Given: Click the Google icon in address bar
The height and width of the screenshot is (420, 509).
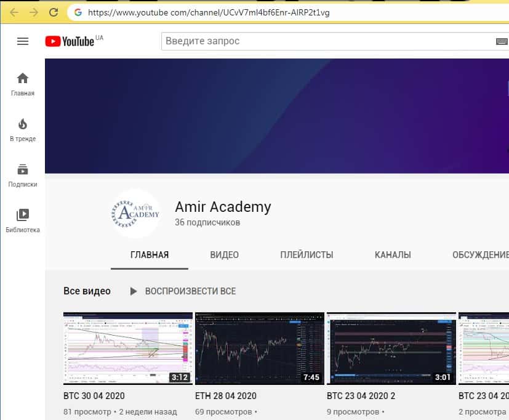Looking at the screenshot, I should click(x=78, y=13).
